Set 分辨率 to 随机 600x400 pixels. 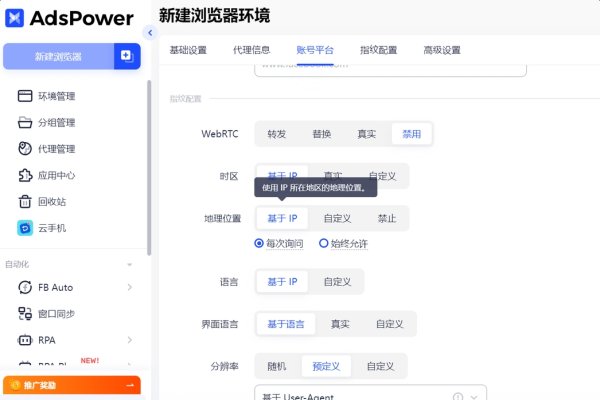coord(277,366)
